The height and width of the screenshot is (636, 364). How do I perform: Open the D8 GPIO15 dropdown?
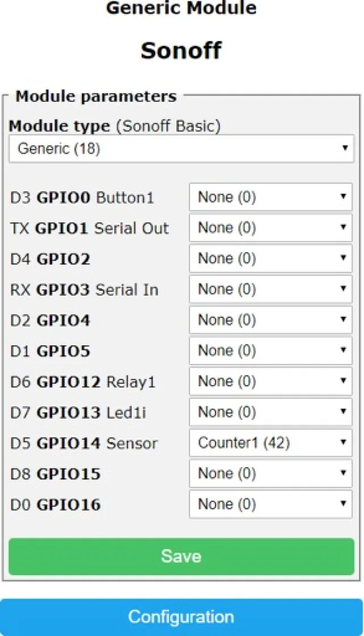point(271,474)
